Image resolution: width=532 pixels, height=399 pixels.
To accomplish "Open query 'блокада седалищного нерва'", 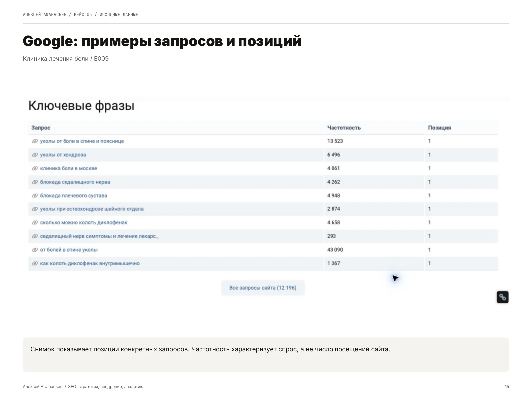I will pos(75,182).
